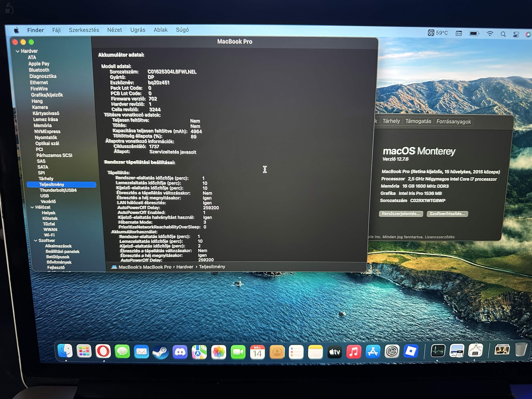Select Tárhely in the sidebar tree
Screen dimensions: 532x399
coord(46,178)
